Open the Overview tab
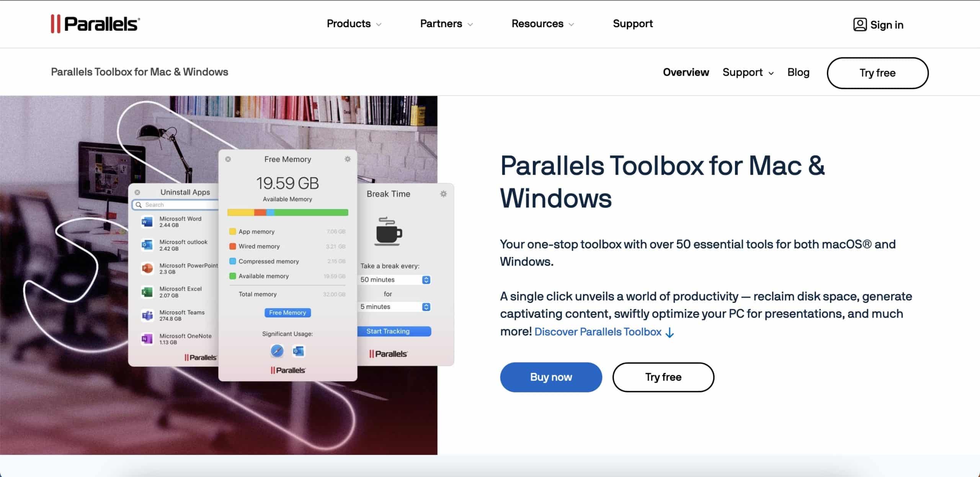This screenshot has width=980, height=477. point(686,72)
